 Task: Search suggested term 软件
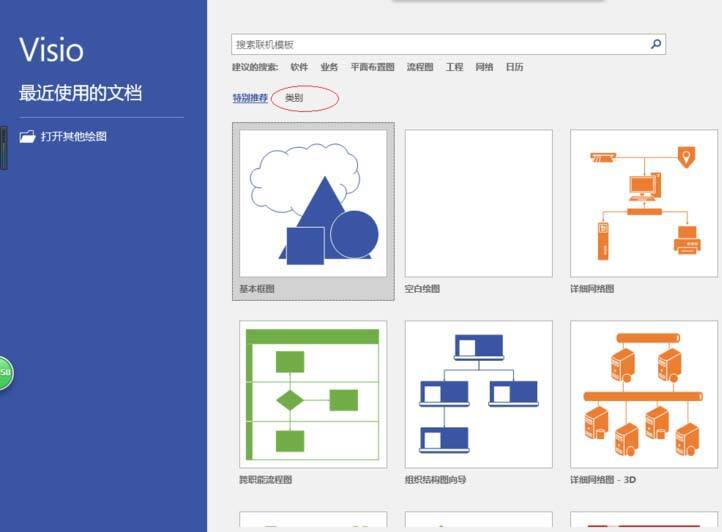(299, 67)
